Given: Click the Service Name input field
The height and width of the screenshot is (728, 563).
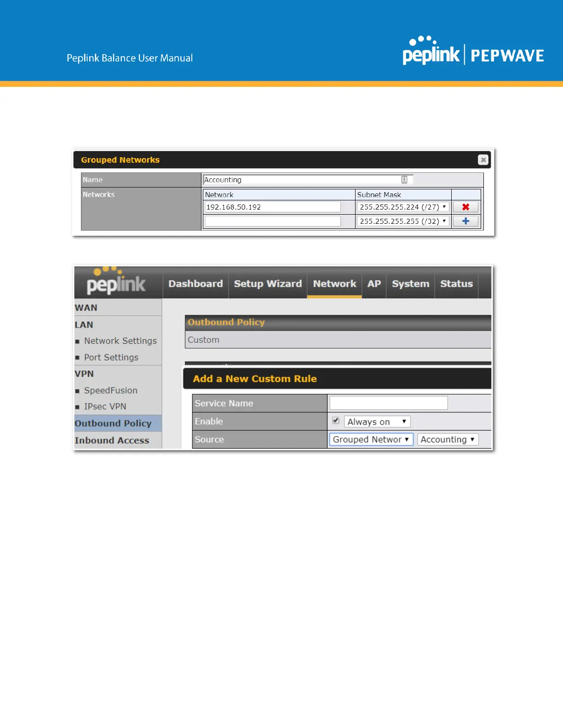Looking at the screenshot, I should tap(389, 403).
